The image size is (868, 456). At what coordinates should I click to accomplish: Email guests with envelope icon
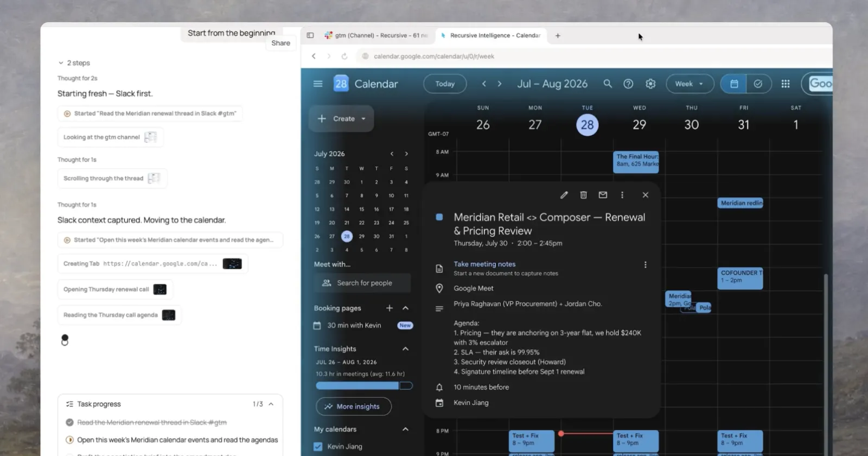603,195
